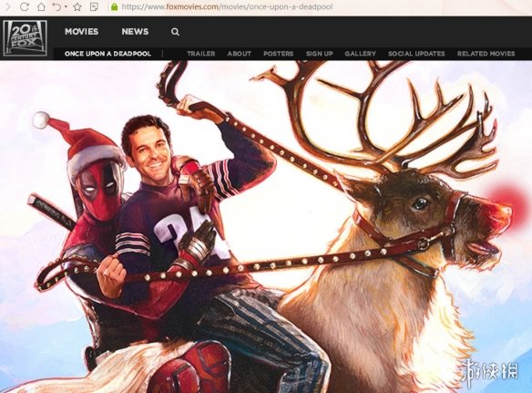The height and width of the screenshot is (393, 532).
Task: Click the Once Upon a Deadpool title
Action: [107, 54]
